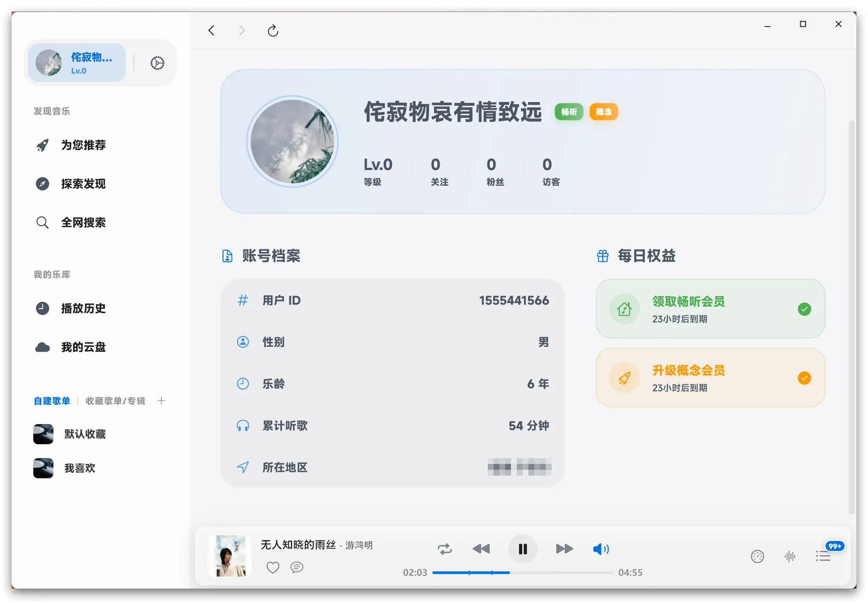Add a new playlist with plus icon
The height and width of the screenshot is (604, 868).
[x=162, y=401]
